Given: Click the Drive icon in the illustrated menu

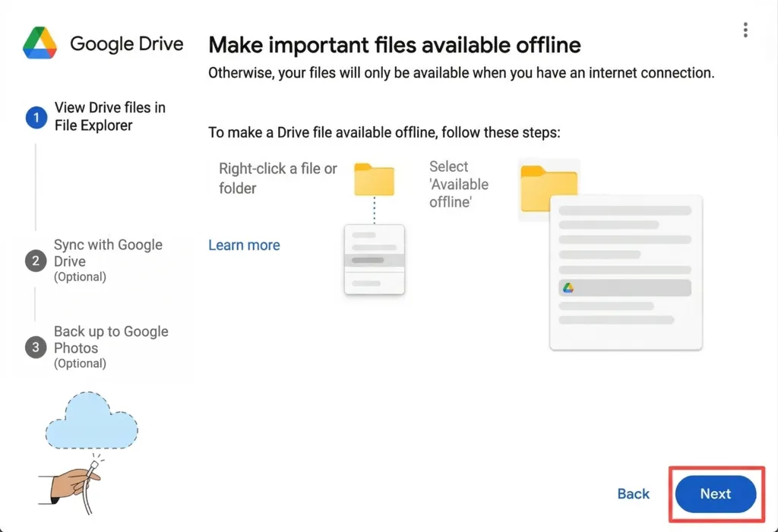Looking at the screenshot, I should pyautogui.click(x=568, y=288).
